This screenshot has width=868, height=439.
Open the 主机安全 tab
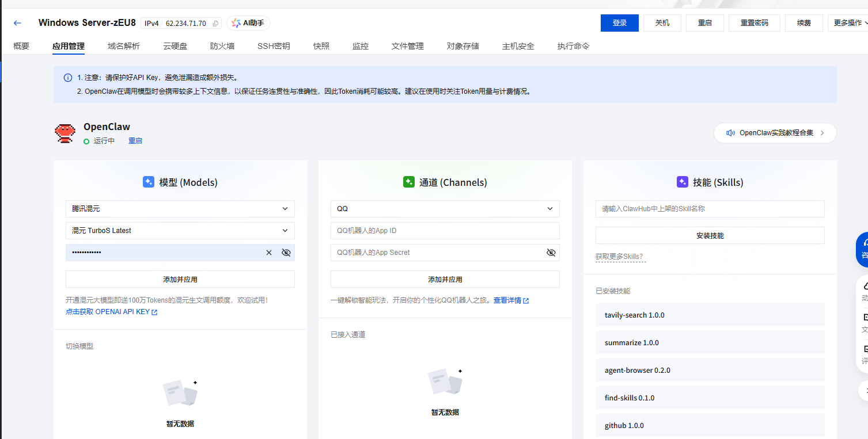[518, 46]
